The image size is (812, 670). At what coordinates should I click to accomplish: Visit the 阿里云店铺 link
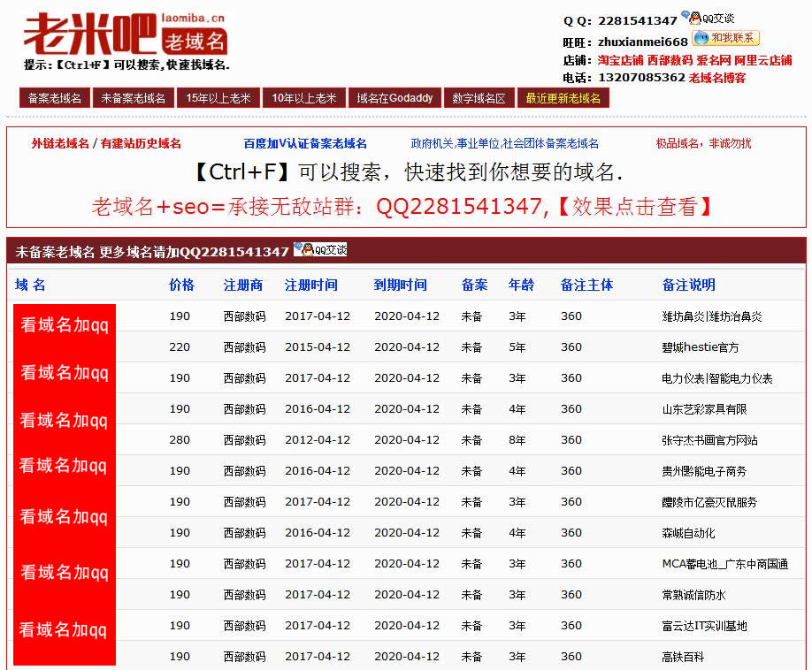click(763, 60)
